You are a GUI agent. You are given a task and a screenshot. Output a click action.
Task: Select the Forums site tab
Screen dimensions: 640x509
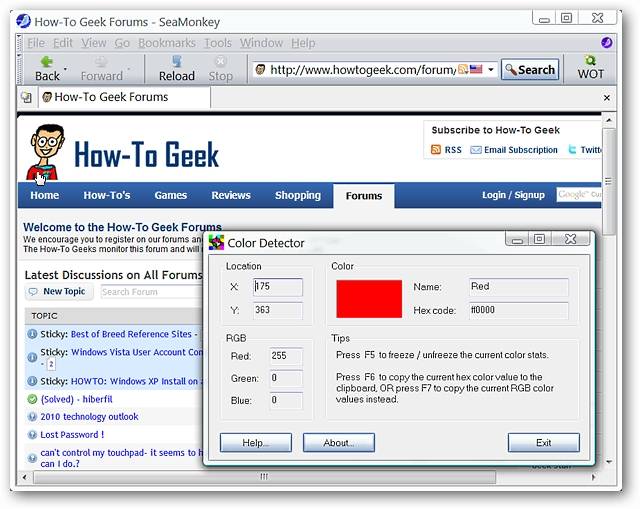click(x=364, y=196)
